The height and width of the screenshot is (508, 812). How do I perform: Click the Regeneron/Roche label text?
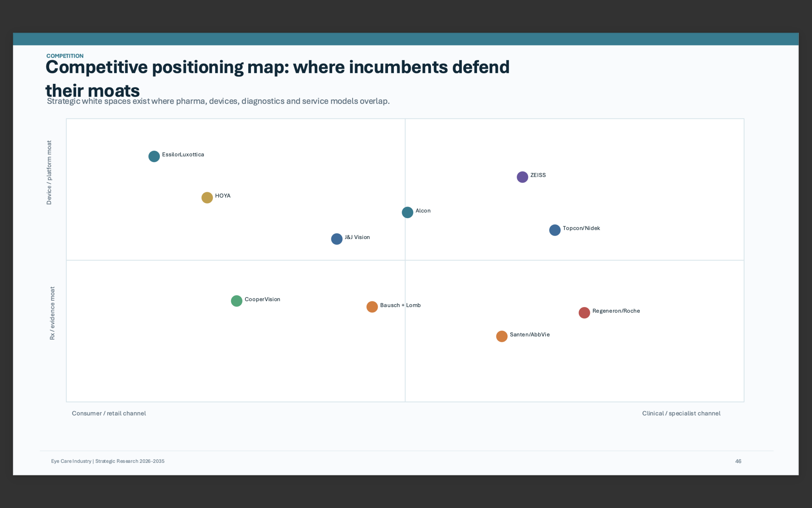click(x=616, y=311)
